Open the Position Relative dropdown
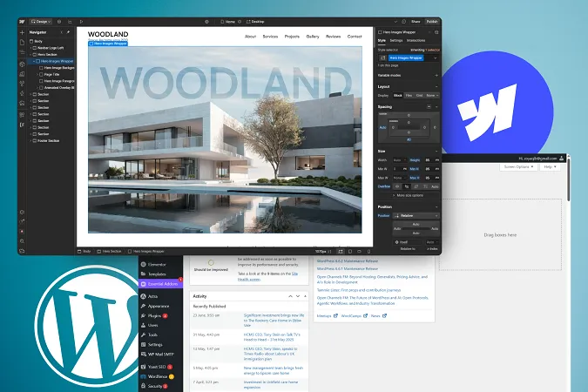This screenshot has width=588, height=392. (x=416, y=216)
